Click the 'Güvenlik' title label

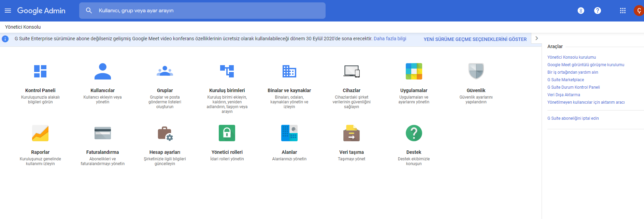[476, 90]
